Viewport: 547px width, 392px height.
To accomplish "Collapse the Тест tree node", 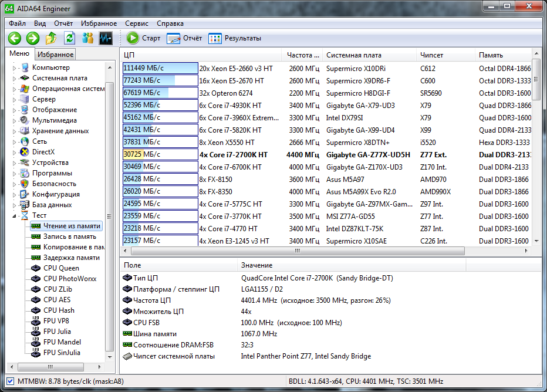I will (14, 216).
